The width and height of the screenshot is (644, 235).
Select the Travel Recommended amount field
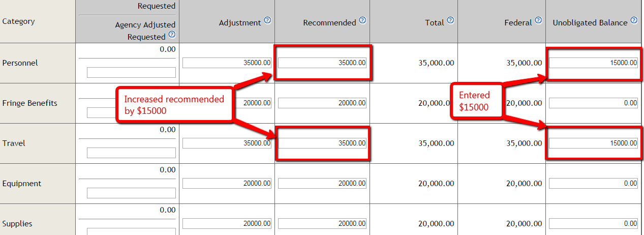[x=322, y=143]
